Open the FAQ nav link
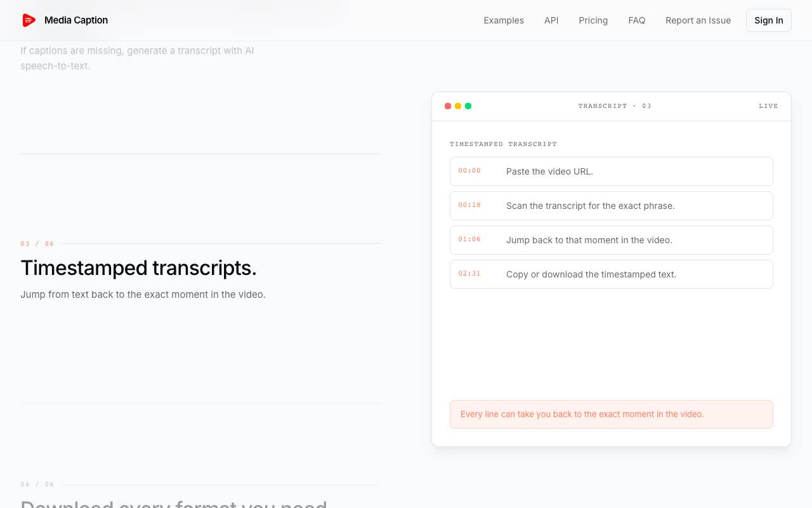 (637, 20)
